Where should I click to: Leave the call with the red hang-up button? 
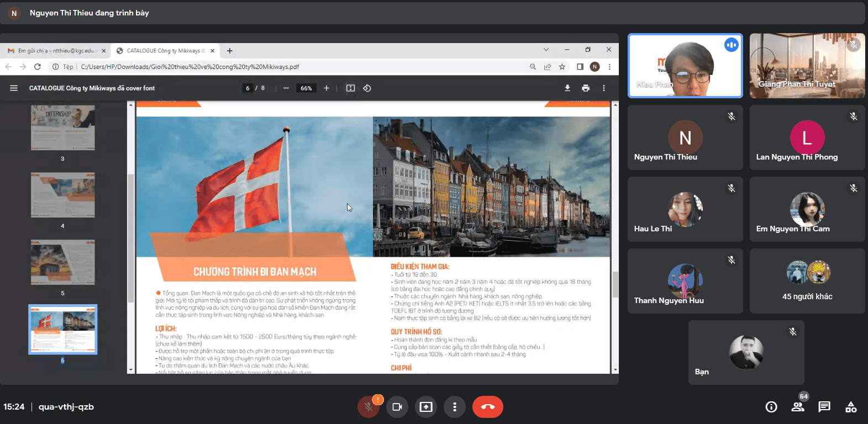coord(487,407)
